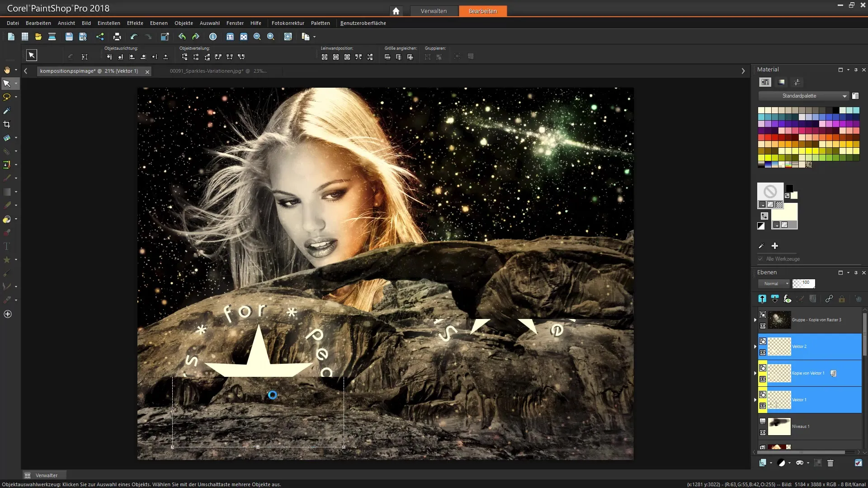Select the Text tool
Image resolution: width=868 pixels, height=488 pixels.
pyautogui.click(x=7, y=246)
